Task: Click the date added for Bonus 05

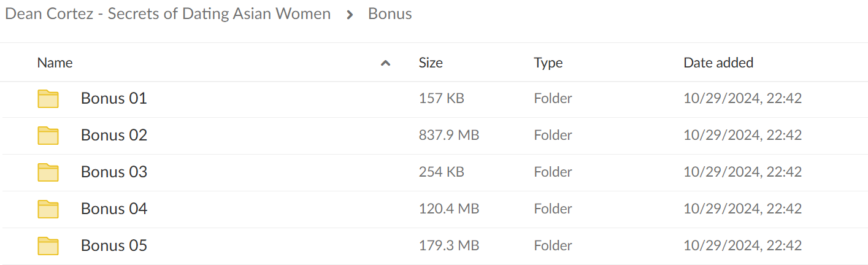Action: click(743, 245)
